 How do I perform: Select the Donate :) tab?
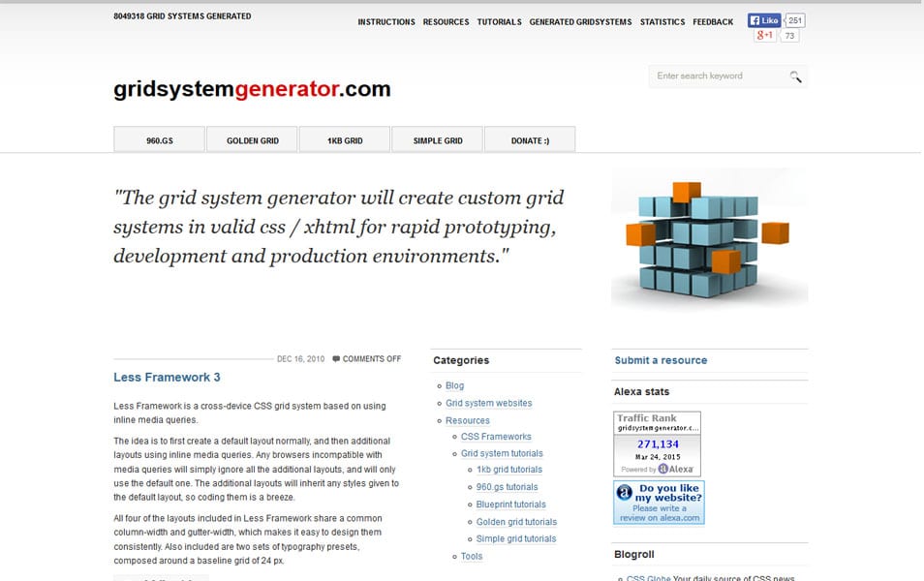point(530,139)
